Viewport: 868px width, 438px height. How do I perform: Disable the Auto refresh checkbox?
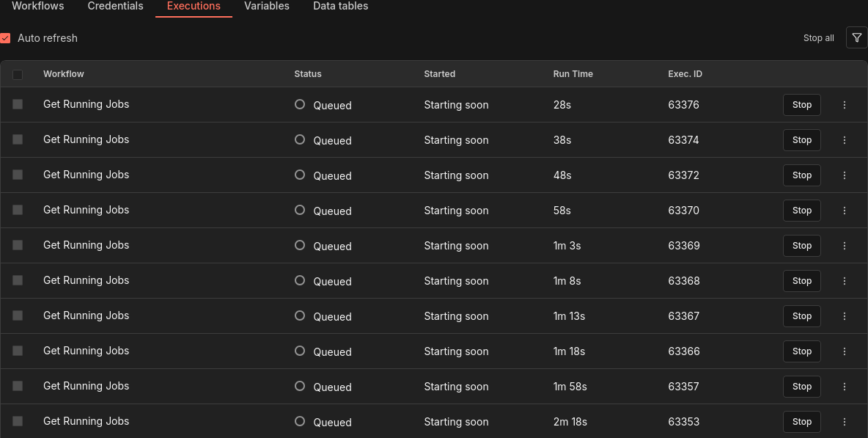[5, 38]
